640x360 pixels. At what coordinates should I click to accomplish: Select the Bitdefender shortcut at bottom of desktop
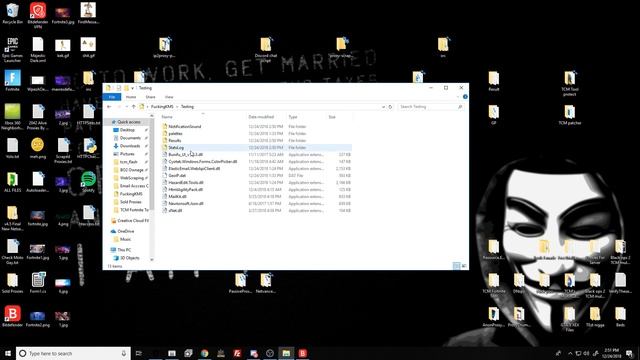[12, 316]
